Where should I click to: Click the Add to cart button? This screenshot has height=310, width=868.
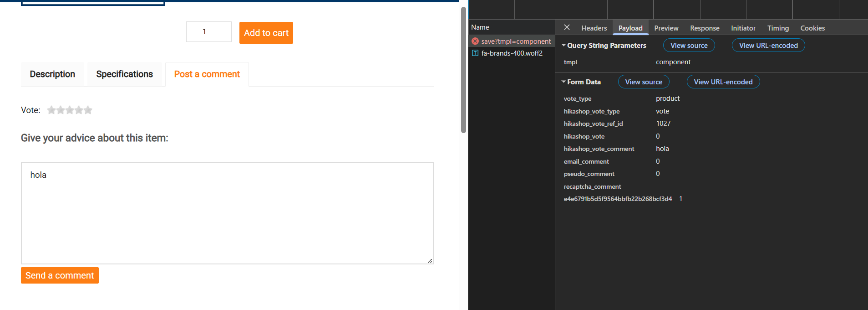pyautogui.click(x=266, y=33)
